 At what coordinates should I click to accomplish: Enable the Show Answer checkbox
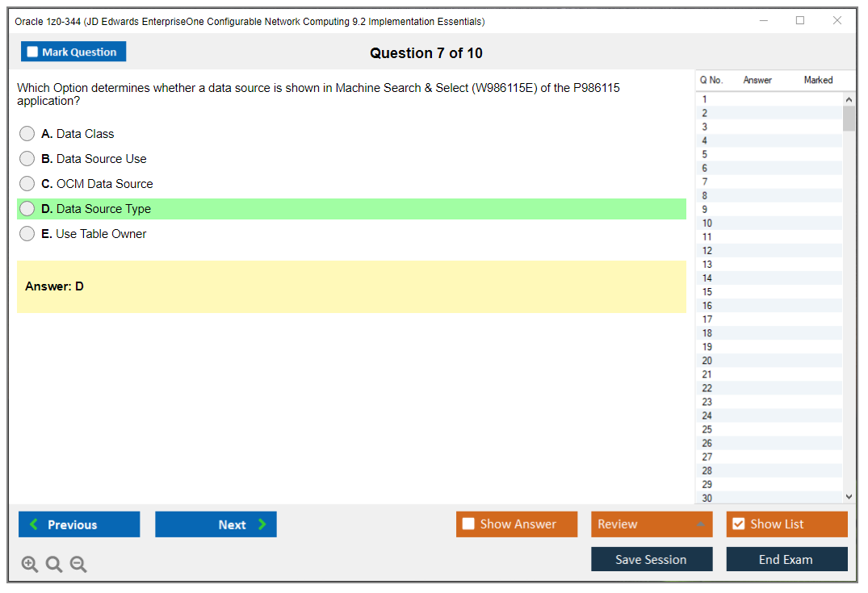pos(468,524)
